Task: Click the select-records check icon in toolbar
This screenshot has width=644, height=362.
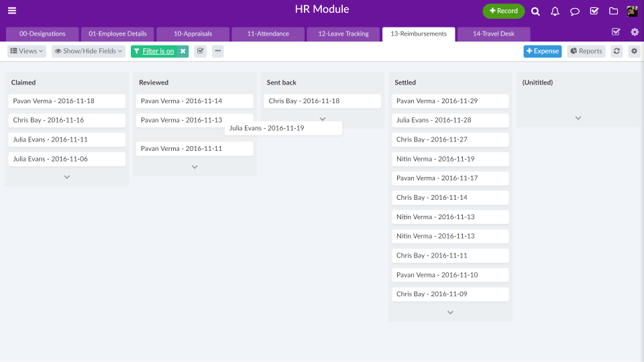Action: coord(200,52)
